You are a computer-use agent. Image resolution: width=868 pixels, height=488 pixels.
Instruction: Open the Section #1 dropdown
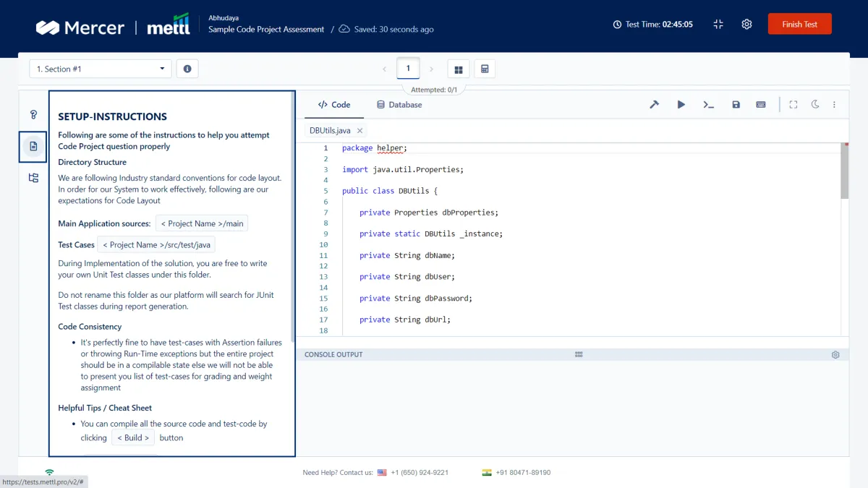tap(101, 69)
